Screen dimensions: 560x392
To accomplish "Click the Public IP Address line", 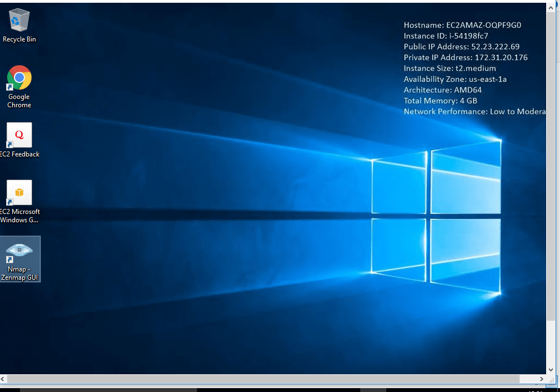I will coord(462,46).
